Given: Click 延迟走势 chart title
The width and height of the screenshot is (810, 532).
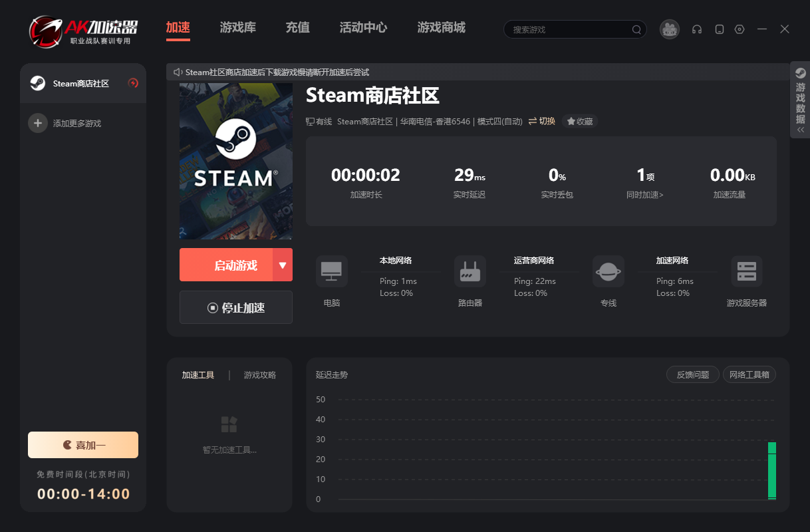Looking at the screenshot, I should pos(332,375).
